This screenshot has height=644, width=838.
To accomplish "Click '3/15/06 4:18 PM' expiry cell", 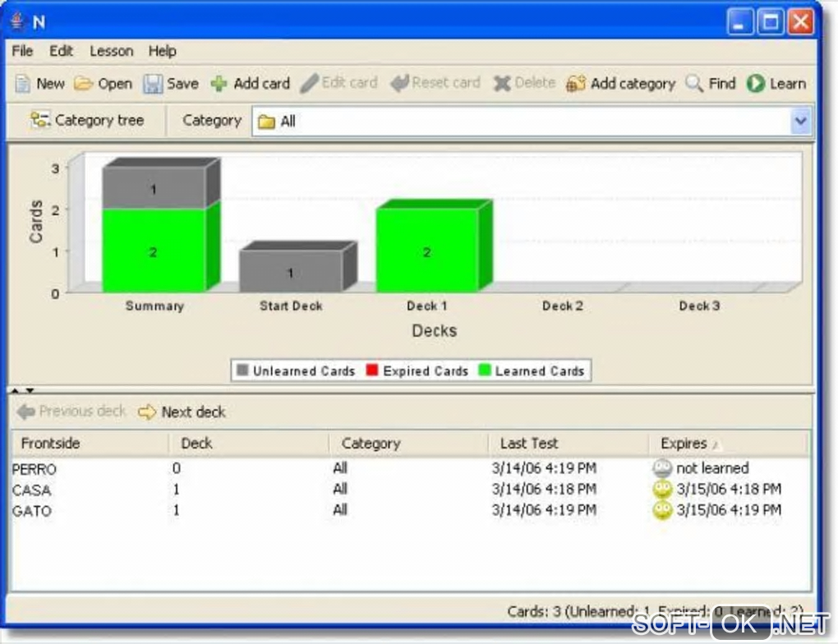I will point(729,489).
